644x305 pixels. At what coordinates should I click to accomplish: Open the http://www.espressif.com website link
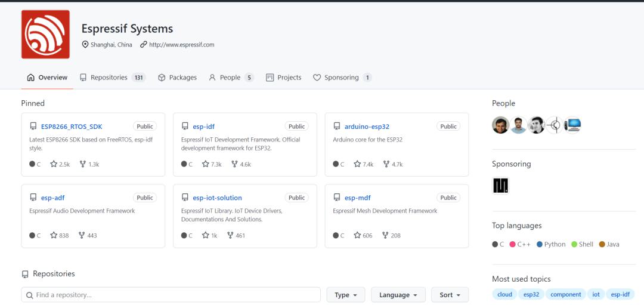click(181, 45)
